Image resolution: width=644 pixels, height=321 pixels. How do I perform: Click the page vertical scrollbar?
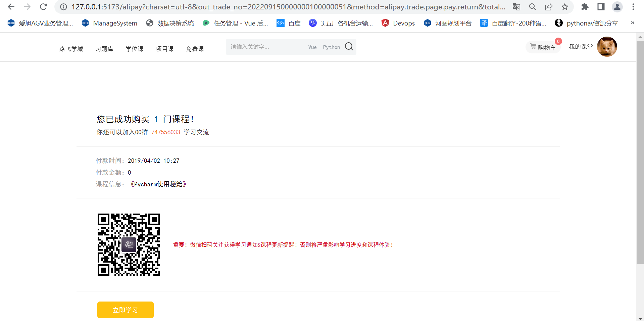(640, 152)
